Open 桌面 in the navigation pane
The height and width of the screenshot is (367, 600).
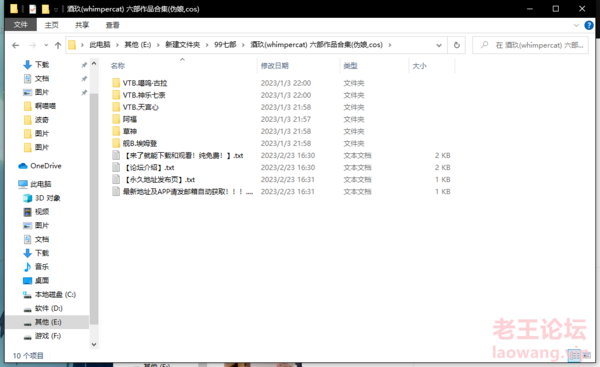coord(42,281)
